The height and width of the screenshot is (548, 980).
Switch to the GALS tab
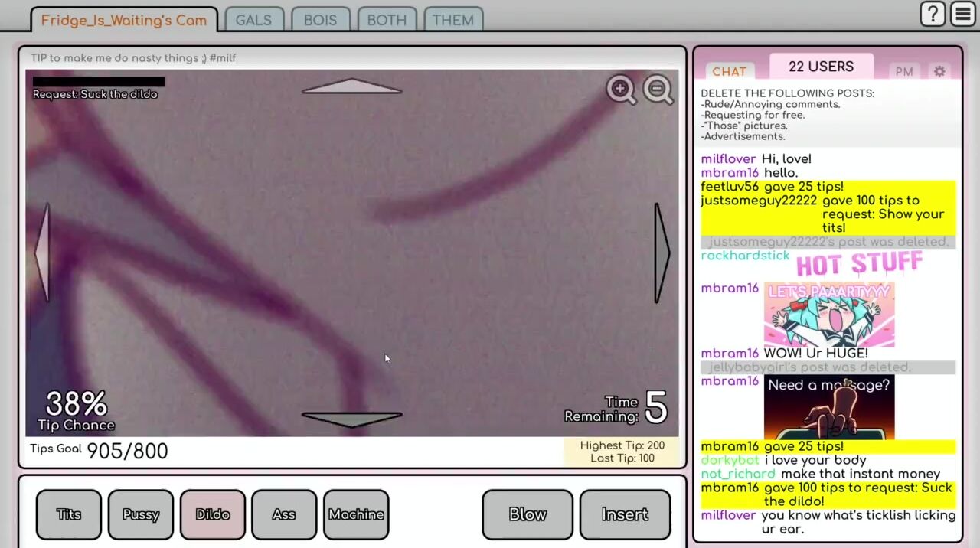coord(253,20)
